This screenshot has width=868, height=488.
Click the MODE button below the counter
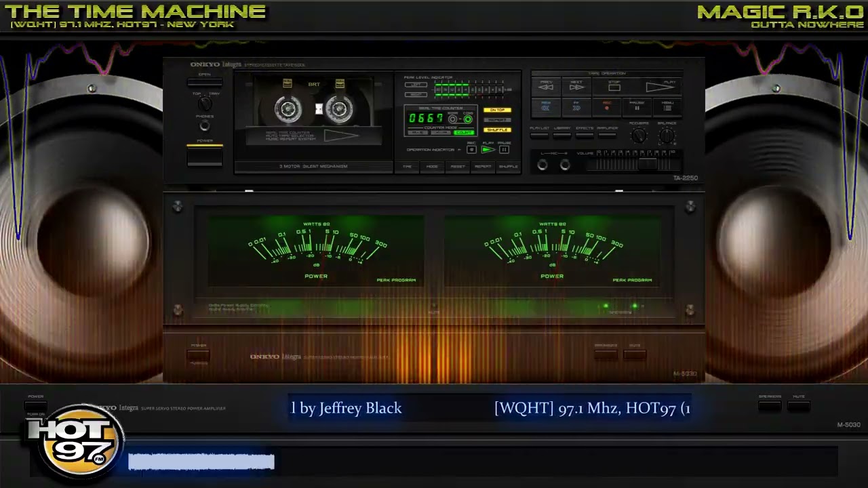click(x=432, y=166)
